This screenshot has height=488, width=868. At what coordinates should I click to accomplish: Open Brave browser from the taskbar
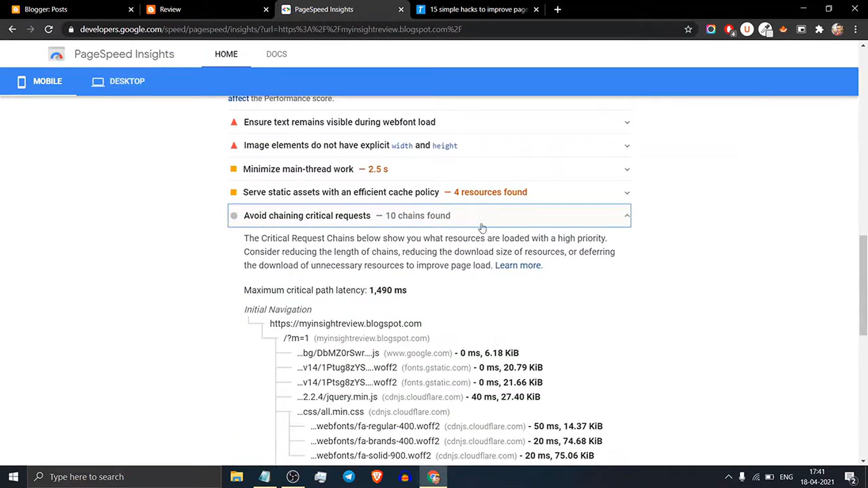pyautogui.click(x=377, y=477)
